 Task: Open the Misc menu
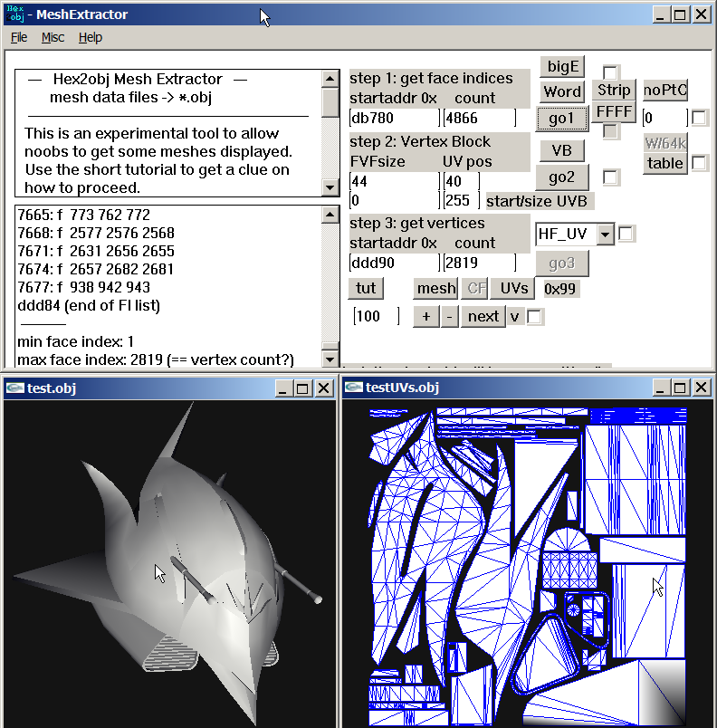(x=53, y=37)
